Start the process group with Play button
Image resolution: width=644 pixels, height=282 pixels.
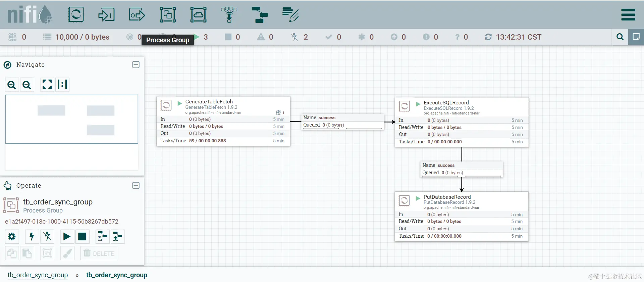pyautogui.click(x=67, y=237)
